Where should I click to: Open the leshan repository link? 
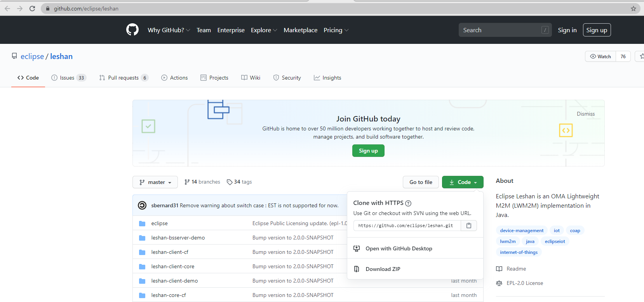pos(61,56)
